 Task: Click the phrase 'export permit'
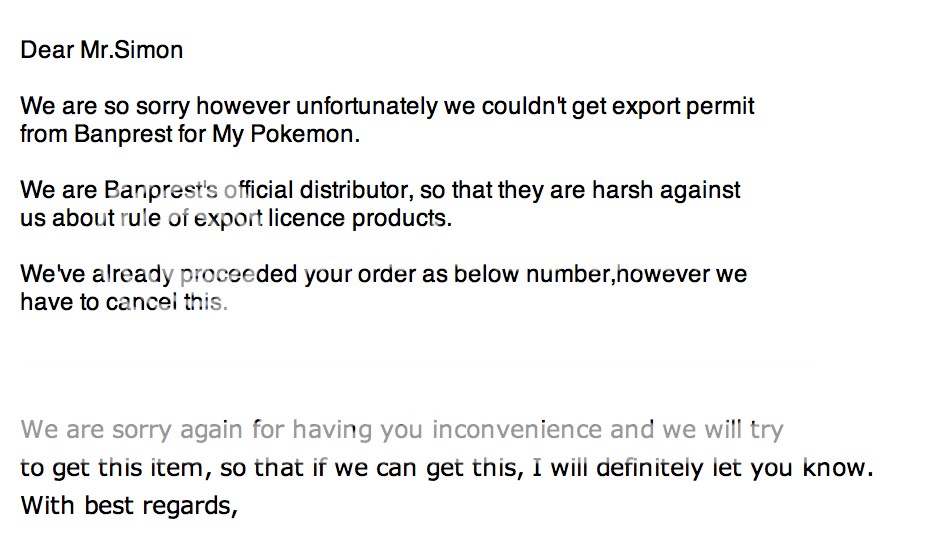(x=683, y=107)
